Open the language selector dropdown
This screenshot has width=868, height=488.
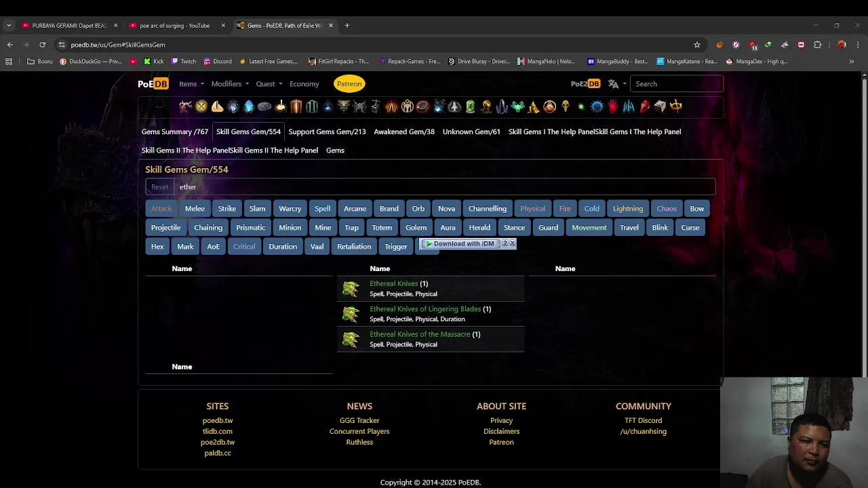click(616, 84)
